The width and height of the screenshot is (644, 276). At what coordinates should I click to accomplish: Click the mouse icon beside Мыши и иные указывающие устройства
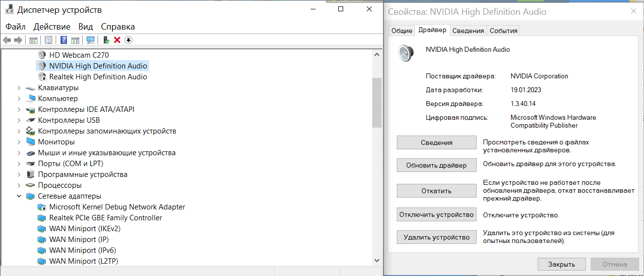(x=31, y=153)
